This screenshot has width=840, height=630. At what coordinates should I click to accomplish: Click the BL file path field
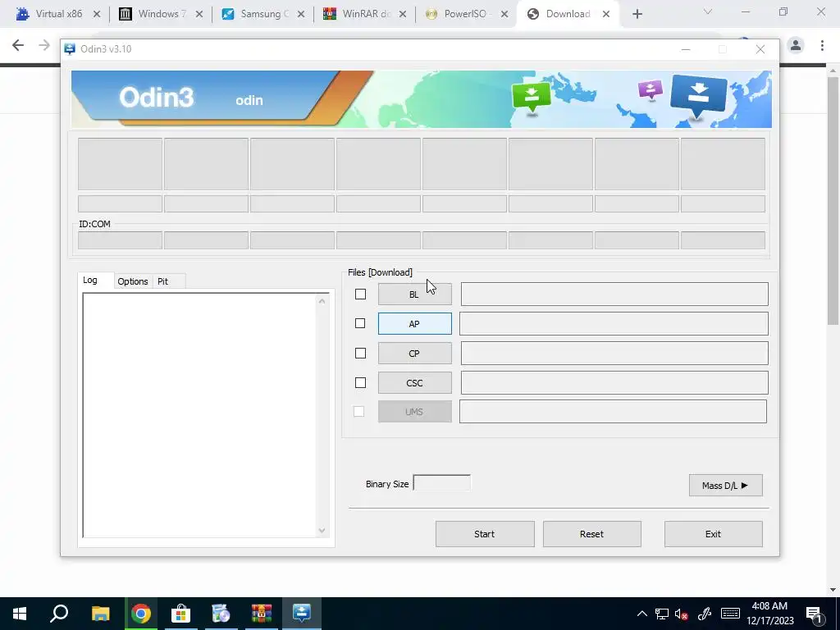(x=614, y=294)
